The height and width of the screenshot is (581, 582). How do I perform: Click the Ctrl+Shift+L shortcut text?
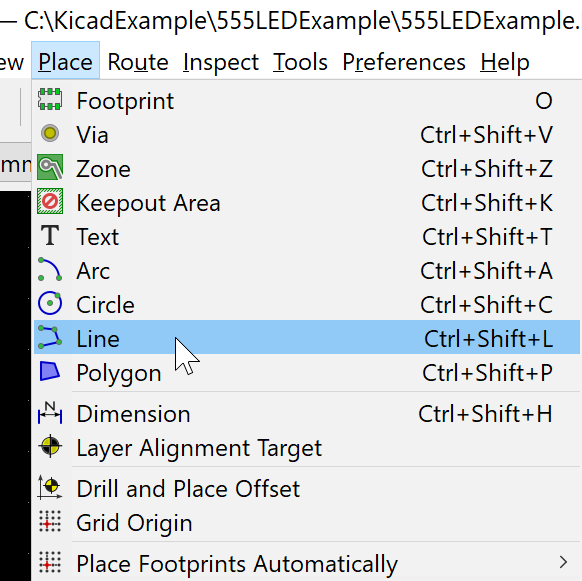coord(488,339)
